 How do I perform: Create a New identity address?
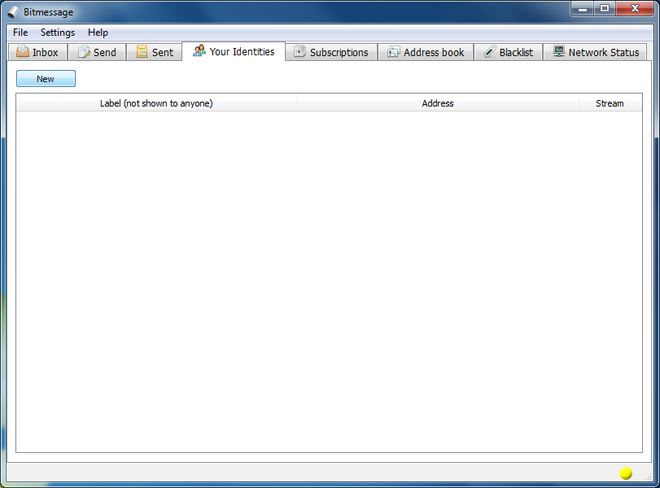pyautogui.click(x=46, y=79)
